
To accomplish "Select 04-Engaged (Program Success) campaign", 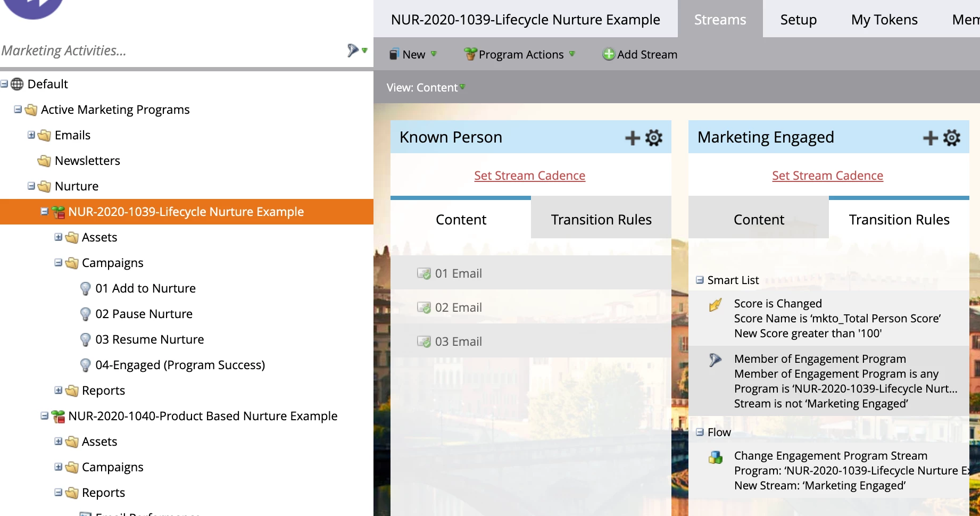I will pyautogui.click(x=180, y=365).
